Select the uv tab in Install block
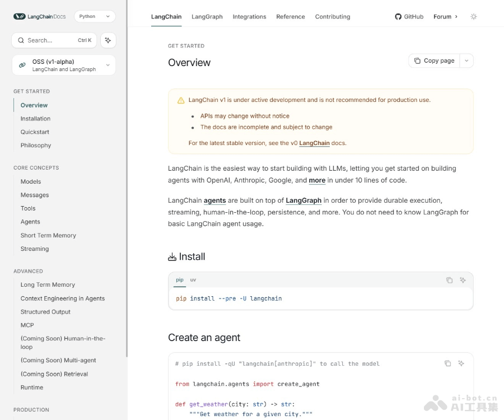 [193, 280]
